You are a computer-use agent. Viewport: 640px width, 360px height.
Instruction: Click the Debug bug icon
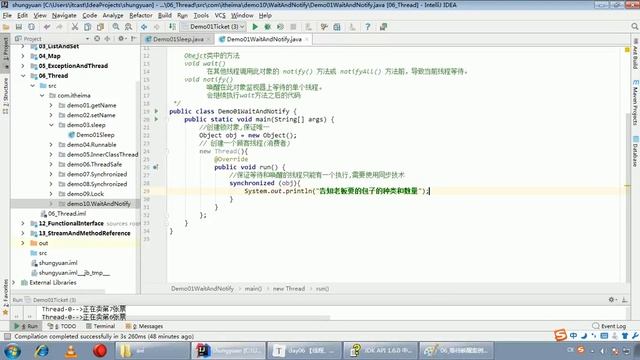coord(268,27)
